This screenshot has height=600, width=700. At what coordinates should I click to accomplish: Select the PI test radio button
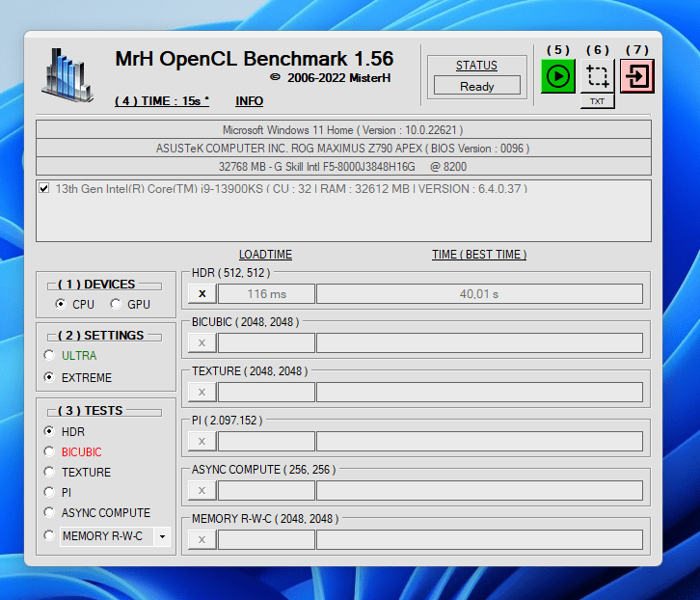point(49,492)
